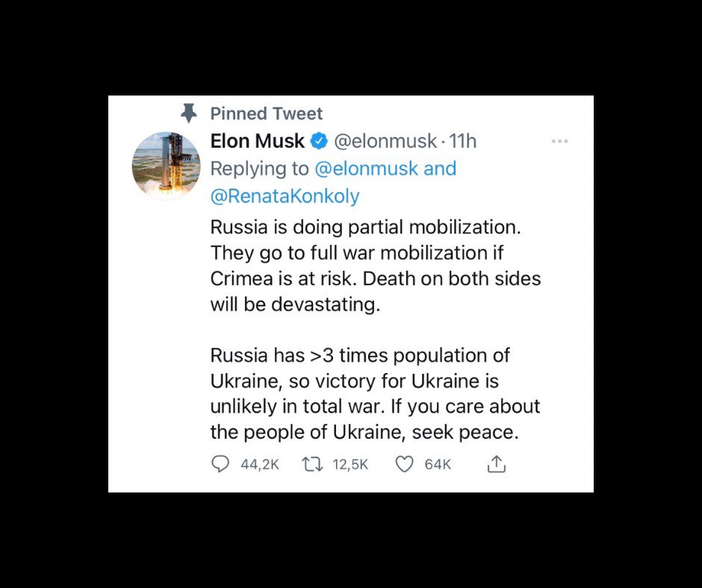Open the reply conversation via speech bubble icon
Viewport: 702px width, 588px height.
220,463
